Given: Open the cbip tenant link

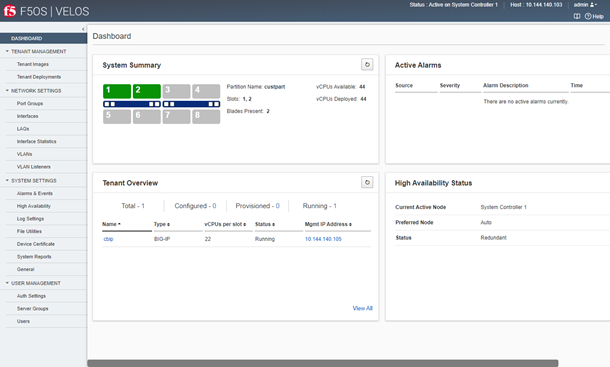Looking at the screenshot, I should (x=108, y=239).
